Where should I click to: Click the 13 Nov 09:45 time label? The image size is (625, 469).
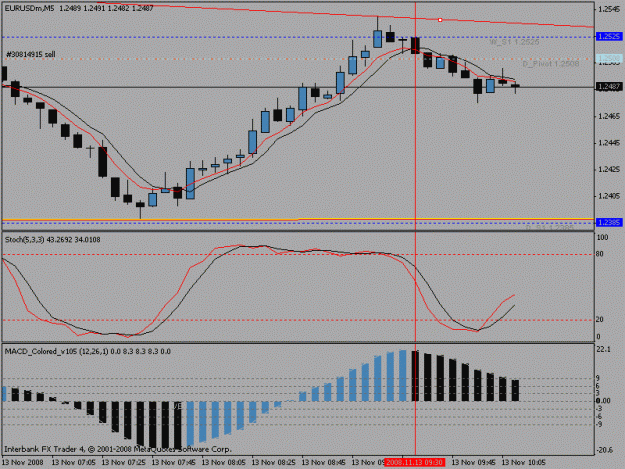tap(474, 462)
